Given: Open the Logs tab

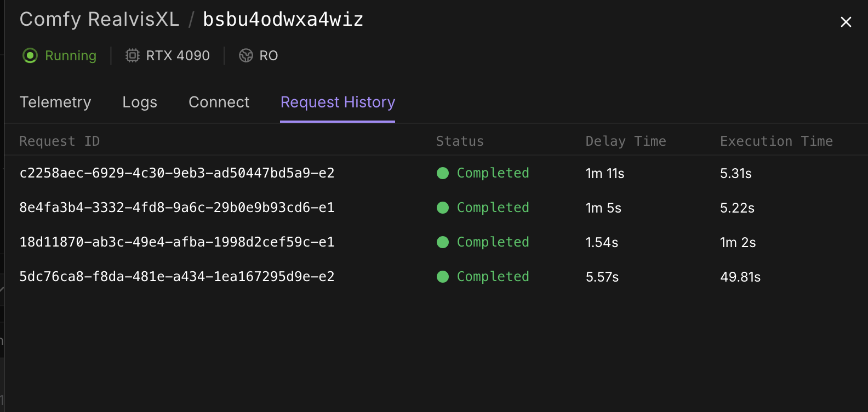Looking at the screenshot, I should click(x=140, y=102).
